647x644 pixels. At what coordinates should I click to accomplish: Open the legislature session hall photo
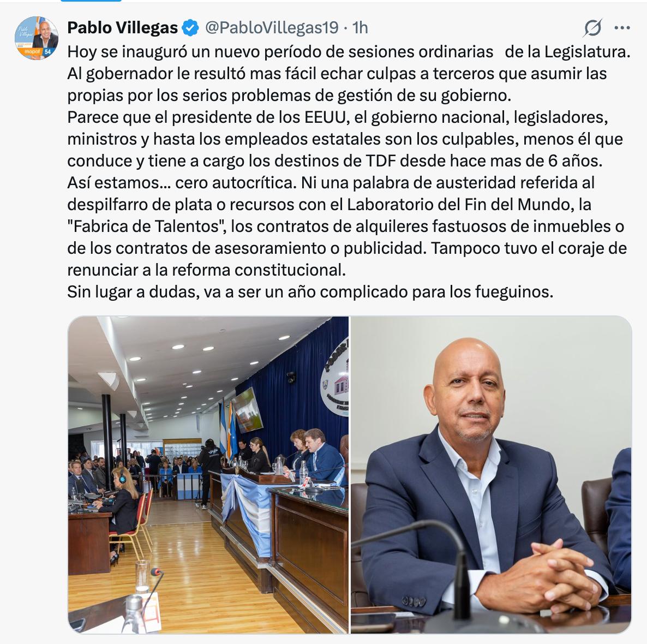pos(208,475)
